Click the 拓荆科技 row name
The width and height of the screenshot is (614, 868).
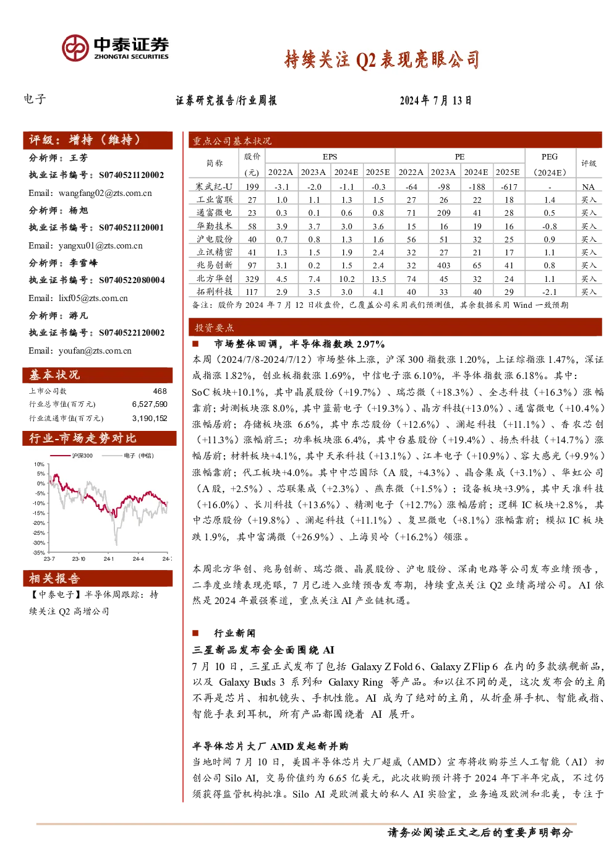(x=214, y=292)
